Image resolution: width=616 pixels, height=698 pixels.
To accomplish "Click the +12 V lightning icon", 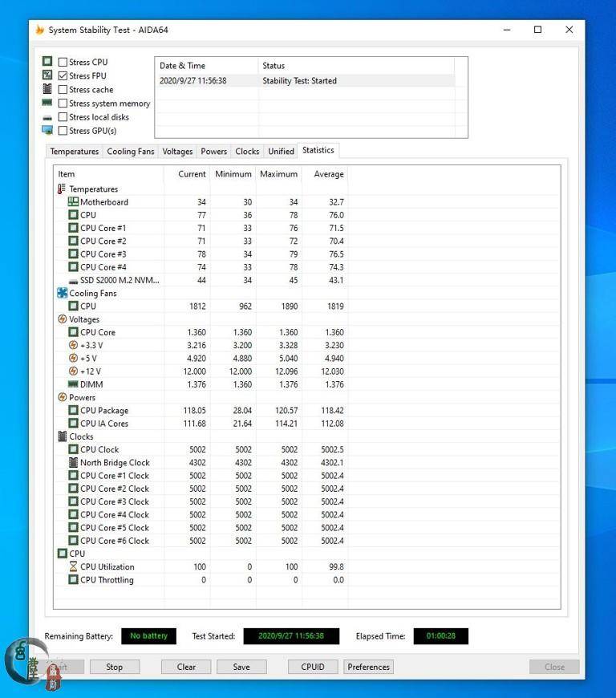I will point(74,371).
